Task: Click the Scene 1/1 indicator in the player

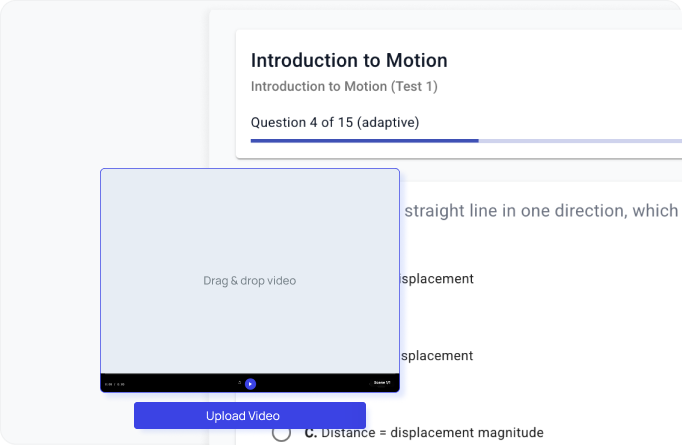Action: [382, 383]
